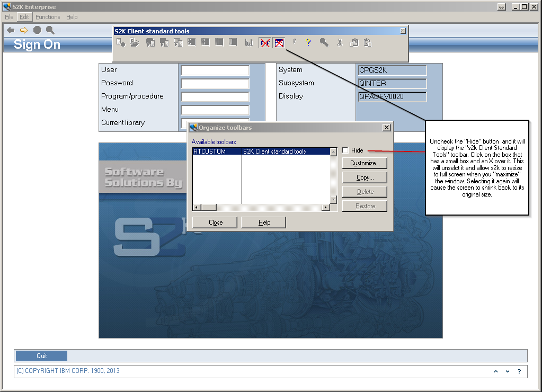Click the question mark in the status line
Screen dimensions: 542x392
(x=519, y=371)
